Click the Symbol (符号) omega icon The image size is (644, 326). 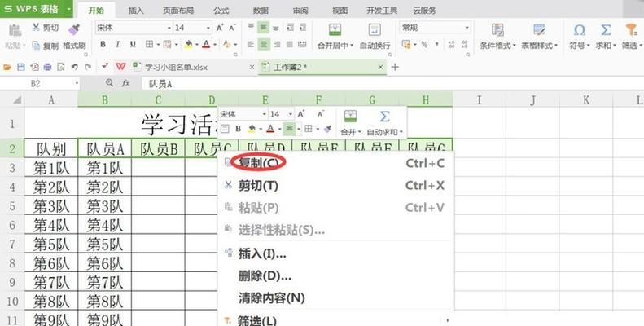579,29
